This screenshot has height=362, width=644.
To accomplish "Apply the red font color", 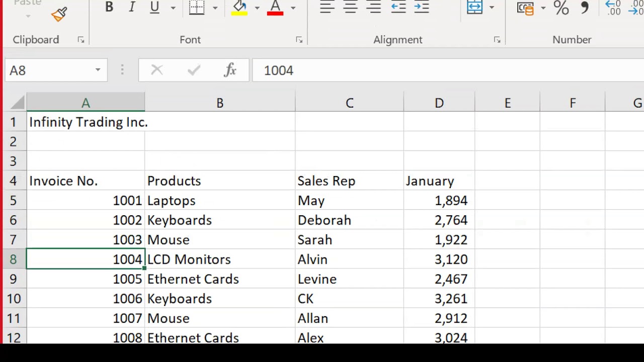I will point(275,7).
